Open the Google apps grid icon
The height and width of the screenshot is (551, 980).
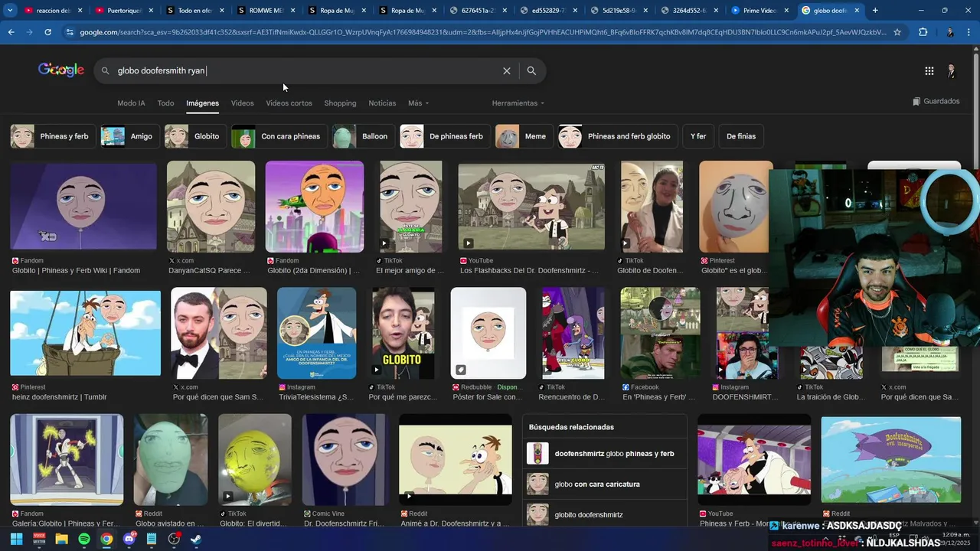pos(929,70)
